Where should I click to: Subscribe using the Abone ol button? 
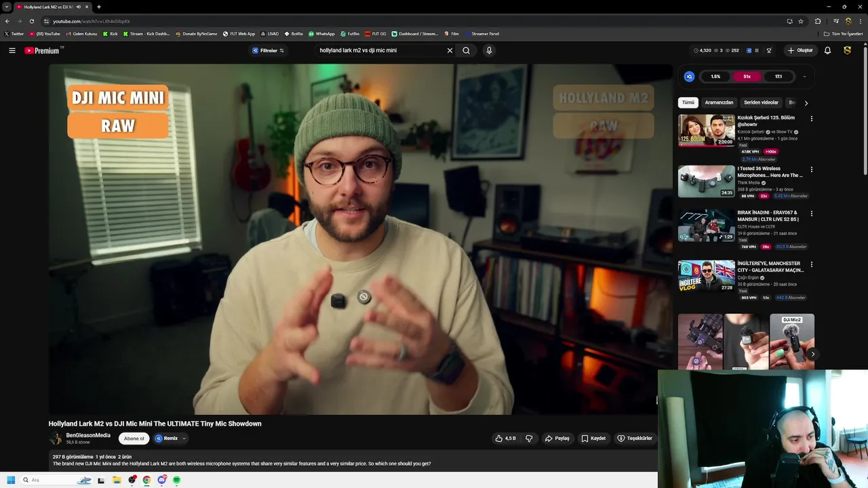134,439
